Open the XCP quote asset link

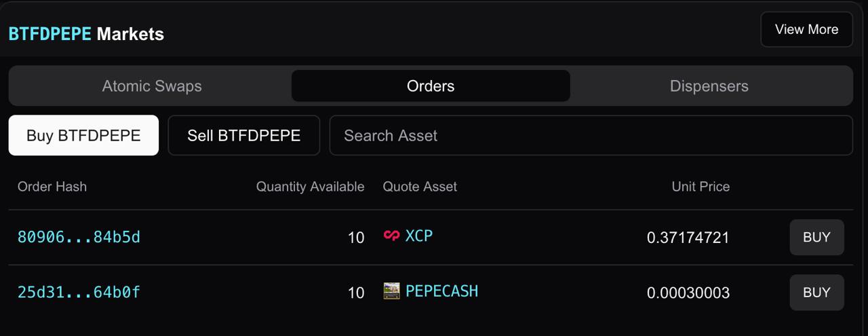pos(419,236)
